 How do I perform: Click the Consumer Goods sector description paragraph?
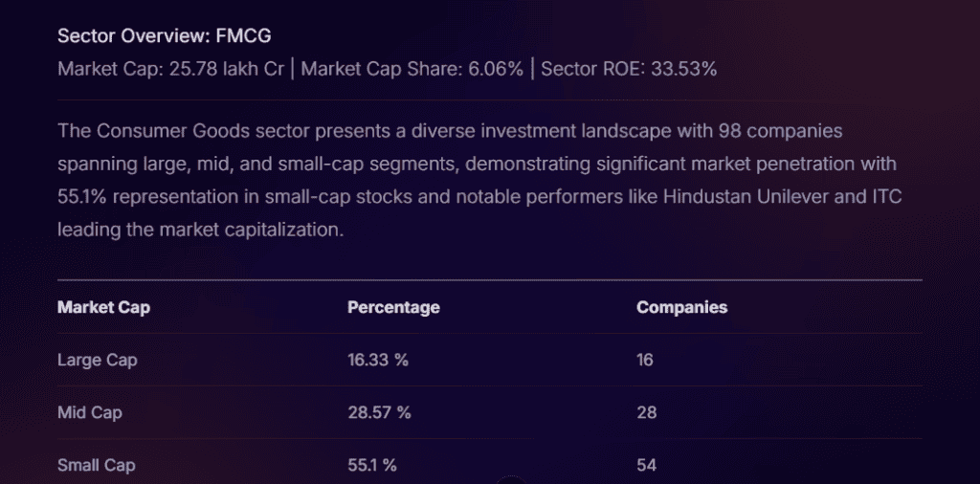477,179
